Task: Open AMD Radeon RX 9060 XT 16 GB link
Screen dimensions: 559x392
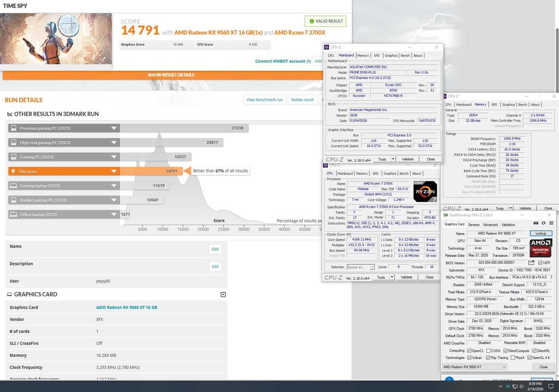Action: 127,307
